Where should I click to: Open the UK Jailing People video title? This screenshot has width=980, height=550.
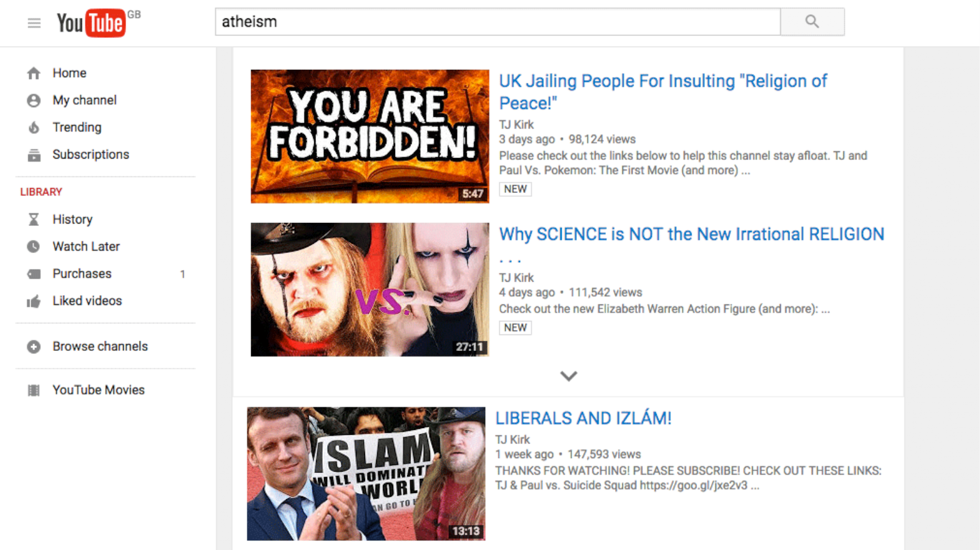(x=663, y=92)
